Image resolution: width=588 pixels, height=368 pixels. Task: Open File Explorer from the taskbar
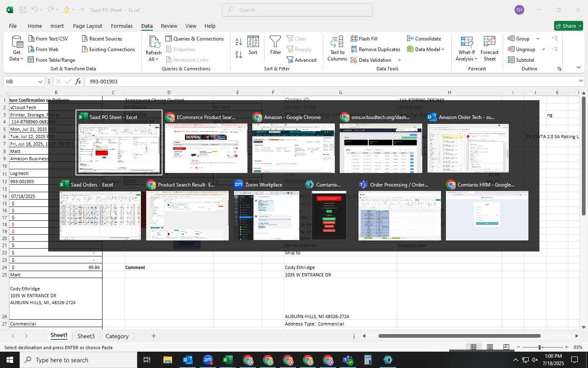click(168, 360)
